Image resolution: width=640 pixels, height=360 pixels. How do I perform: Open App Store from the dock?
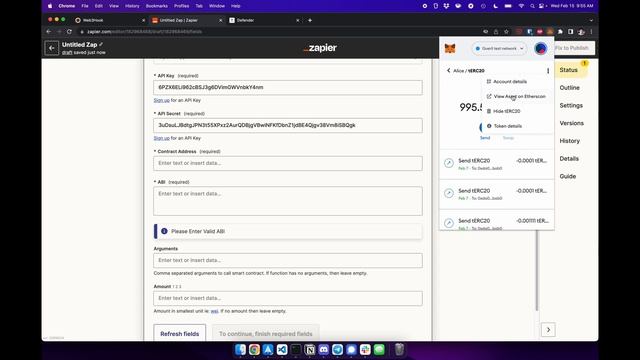tap(268, 349)
